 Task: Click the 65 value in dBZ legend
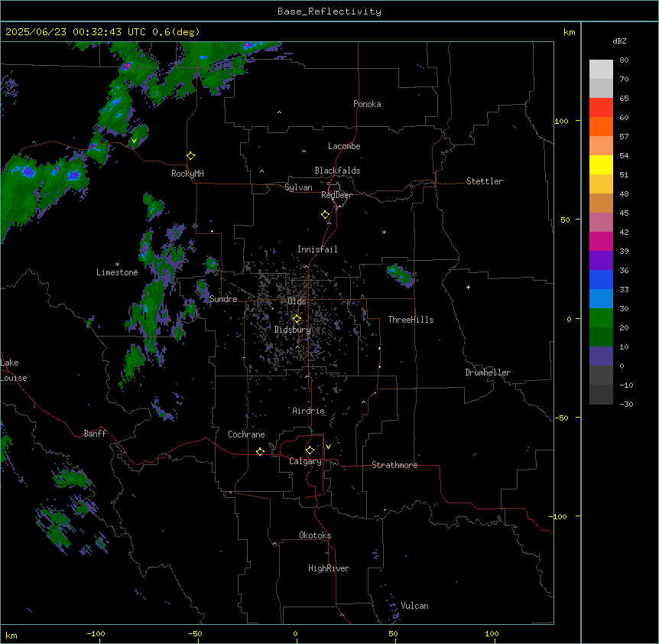[x=624, y=98]
